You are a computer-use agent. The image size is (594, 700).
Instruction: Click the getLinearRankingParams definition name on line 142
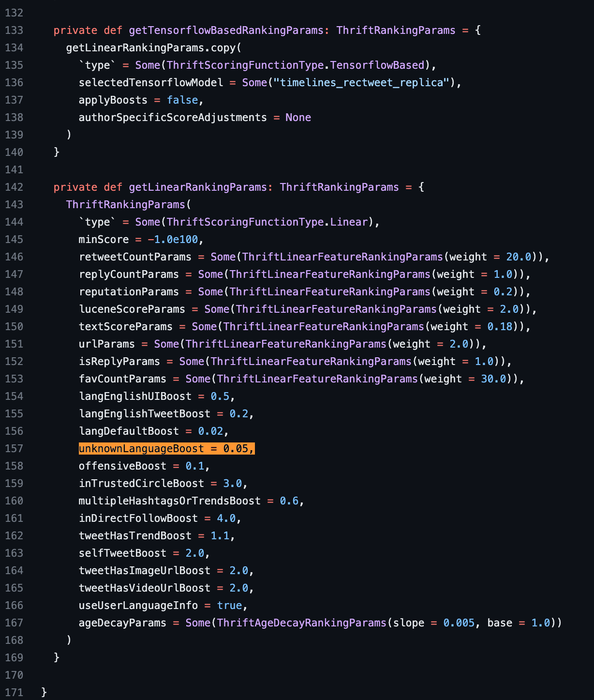click(197, 187)
